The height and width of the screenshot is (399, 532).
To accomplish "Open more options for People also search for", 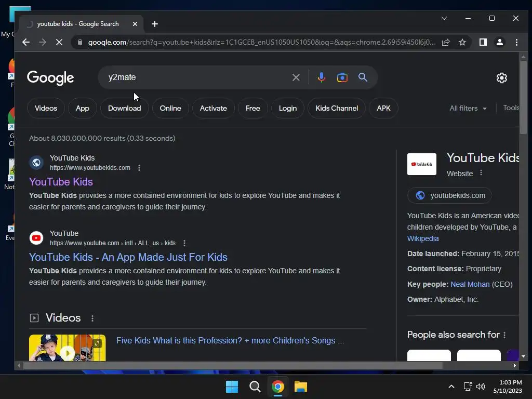I will click(x=504, y=335).
